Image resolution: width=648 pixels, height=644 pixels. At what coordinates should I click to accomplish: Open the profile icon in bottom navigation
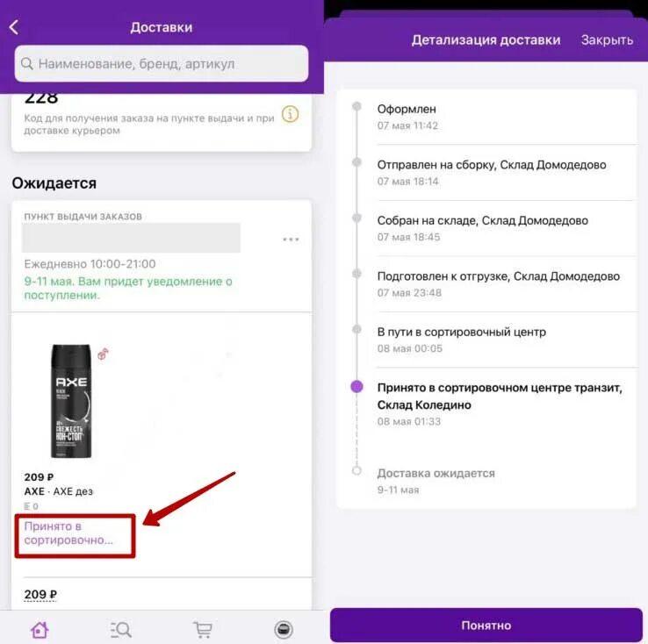[x=284, y=630]
